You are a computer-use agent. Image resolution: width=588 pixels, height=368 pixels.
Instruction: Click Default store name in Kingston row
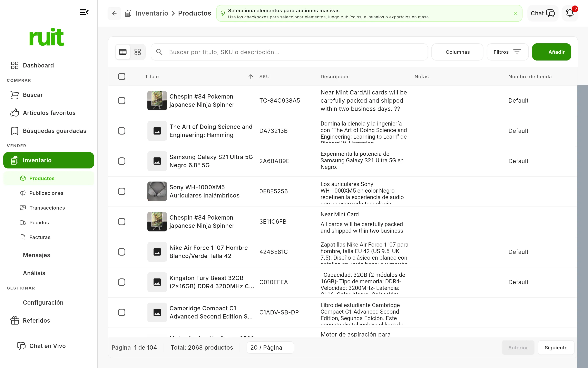tap(518, 282)
